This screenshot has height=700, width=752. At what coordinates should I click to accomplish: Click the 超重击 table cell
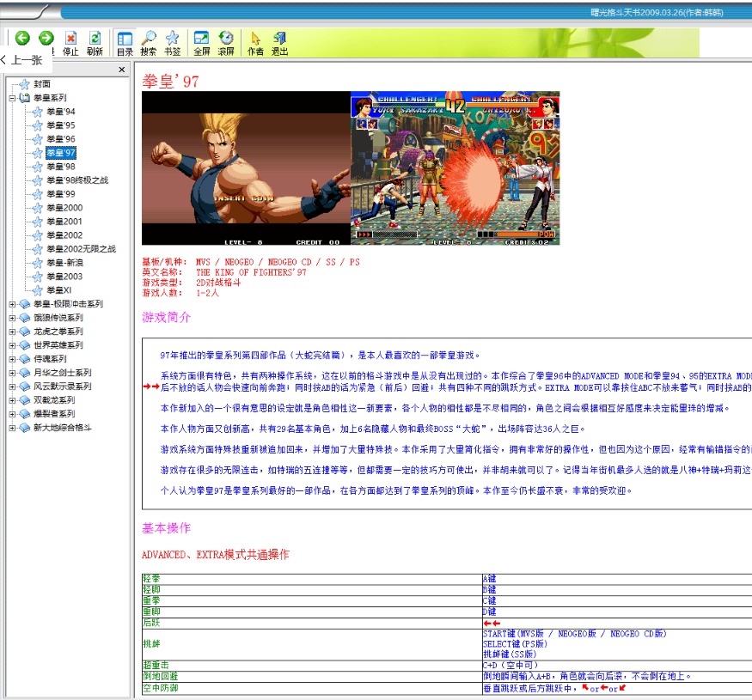point(312,665)
